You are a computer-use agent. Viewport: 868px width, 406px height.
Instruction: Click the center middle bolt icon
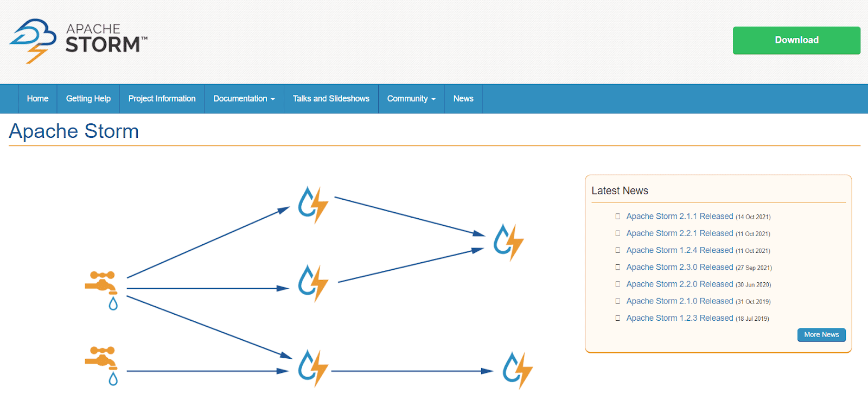coord(313,283)
